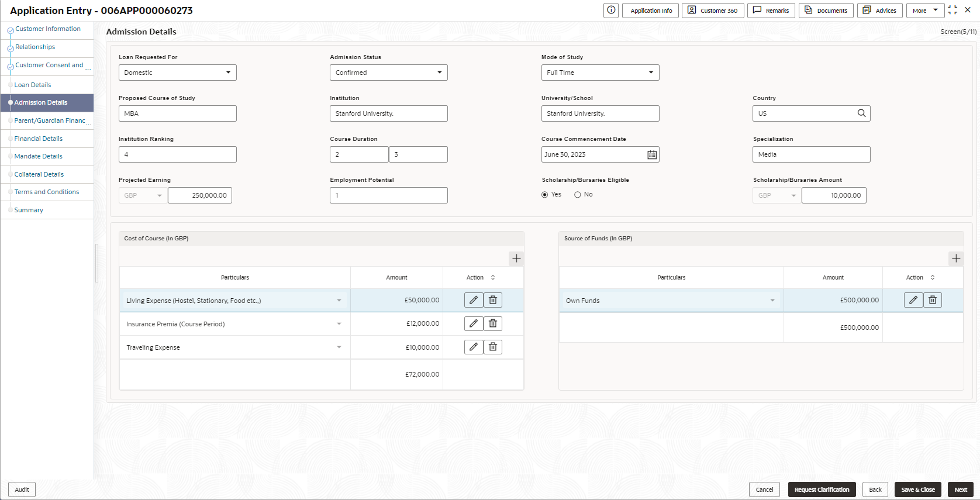Click the Audit button
Image resolution: width=980 pixels, height=500 pixels.
coord(22,489)
